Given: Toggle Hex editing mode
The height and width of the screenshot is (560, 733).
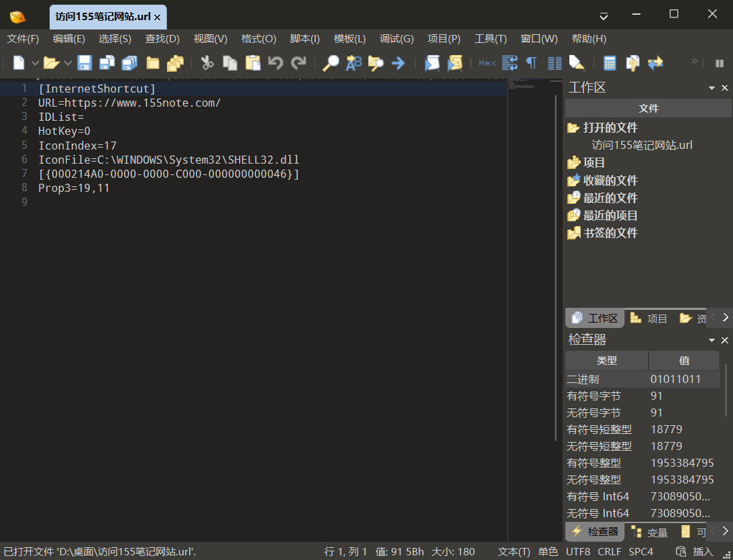Looking at the screenshot, I should click(x=487, y=63).
